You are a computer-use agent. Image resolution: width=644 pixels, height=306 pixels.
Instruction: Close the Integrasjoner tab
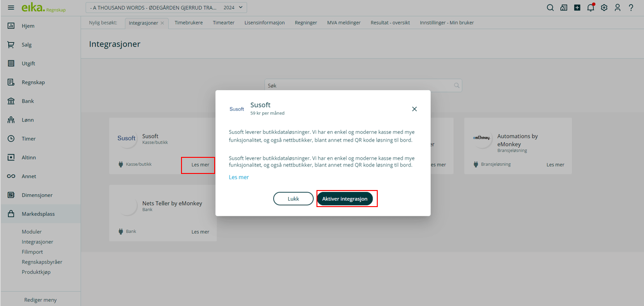click(162, 23)
